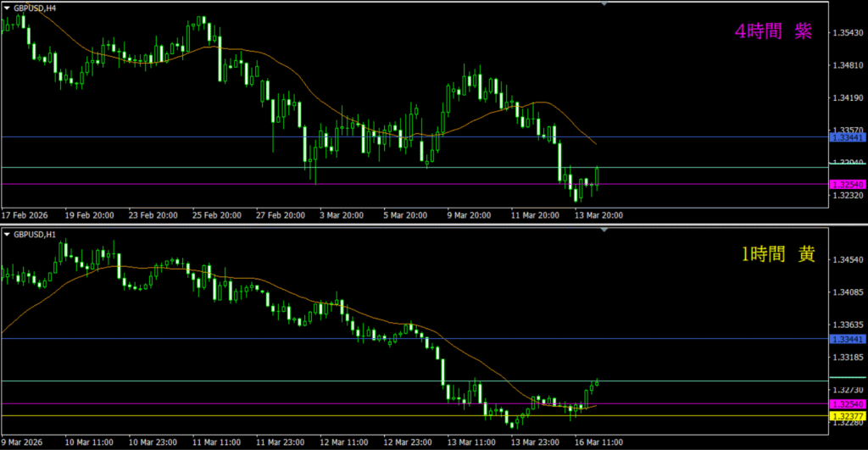Open the GBPUSD,H1 chart title dropdown arrow
The image size is (868, 450).
coord(7,234)
